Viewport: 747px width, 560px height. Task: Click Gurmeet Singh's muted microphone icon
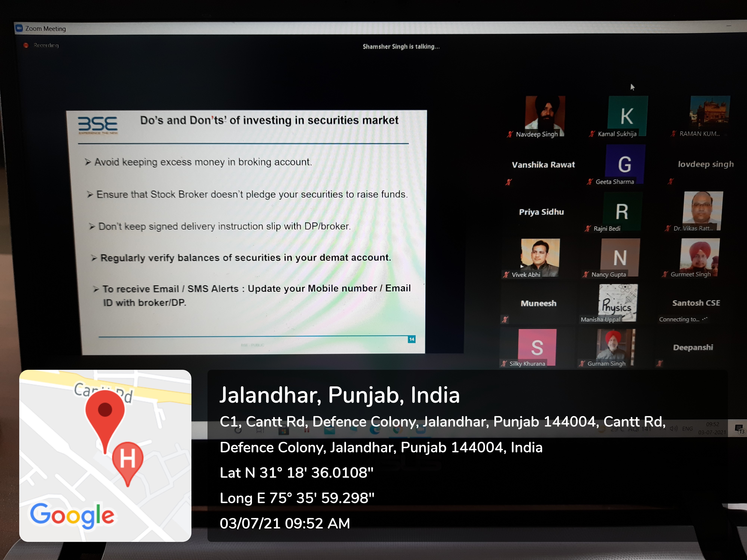(665, 274)
